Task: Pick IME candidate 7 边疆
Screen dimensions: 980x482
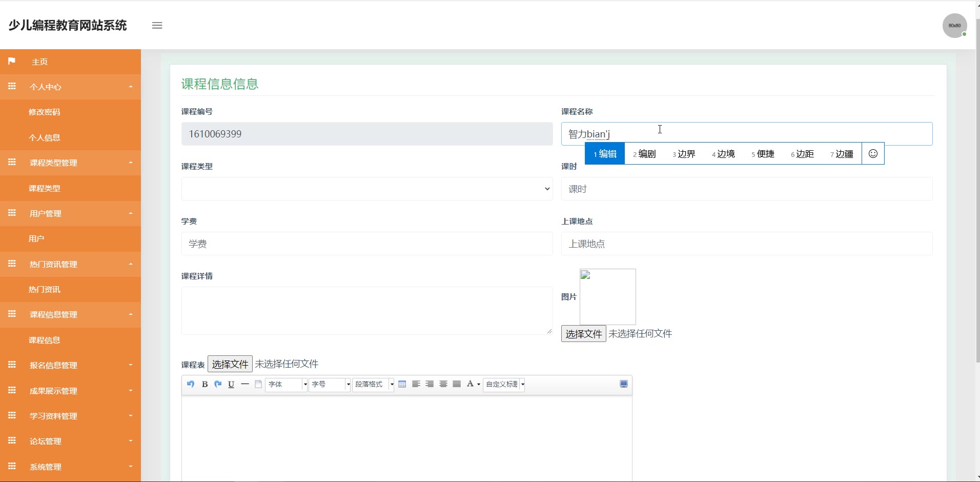Action: tap(842, 154)
